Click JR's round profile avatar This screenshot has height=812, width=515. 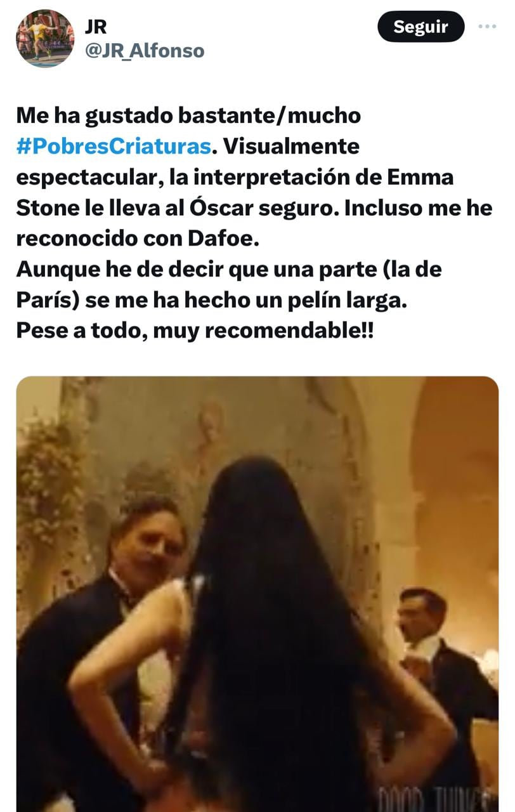45,38
